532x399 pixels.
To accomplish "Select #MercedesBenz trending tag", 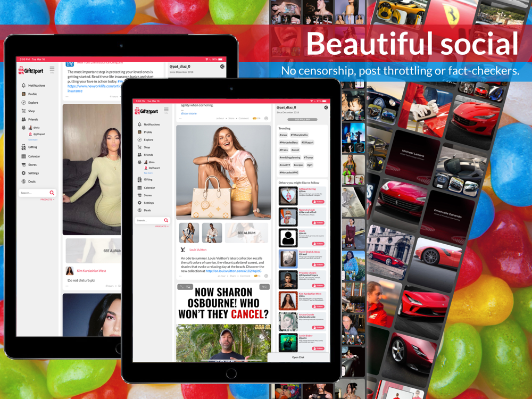I will [289, 143].
